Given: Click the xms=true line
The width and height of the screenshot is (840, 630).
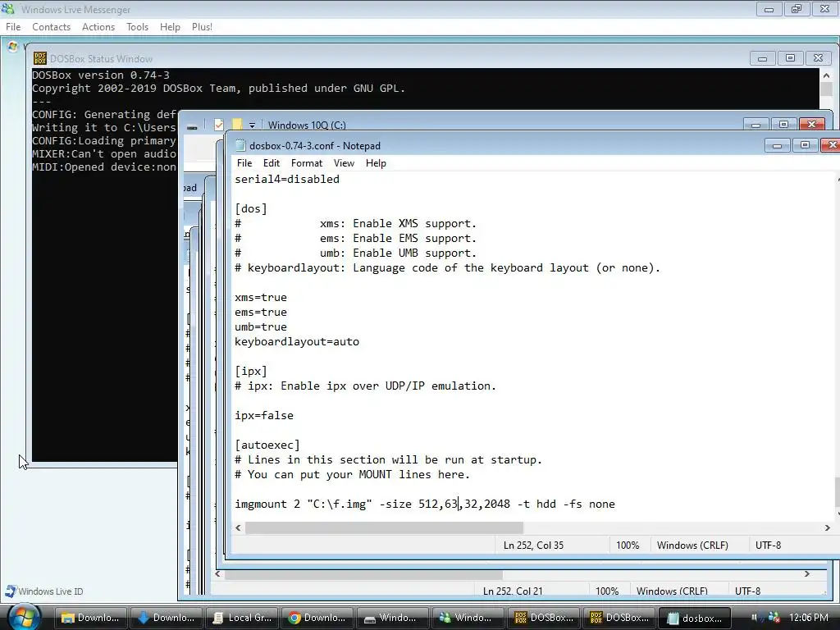Looking at the screenshot, I should click(261, 297).
